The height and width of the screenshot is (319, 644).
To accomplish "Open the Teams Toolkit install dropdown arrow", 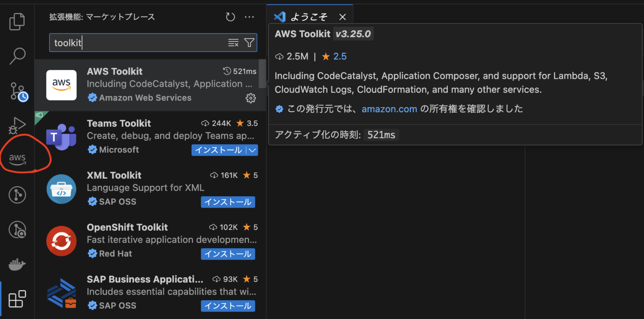I will [x=252, y=150].
